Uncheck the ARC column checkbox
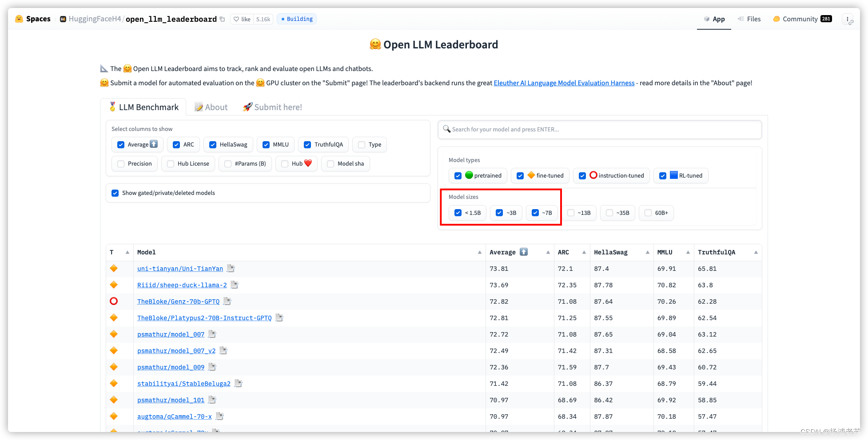This screenshot has width=868, height=440. (176, 145)
